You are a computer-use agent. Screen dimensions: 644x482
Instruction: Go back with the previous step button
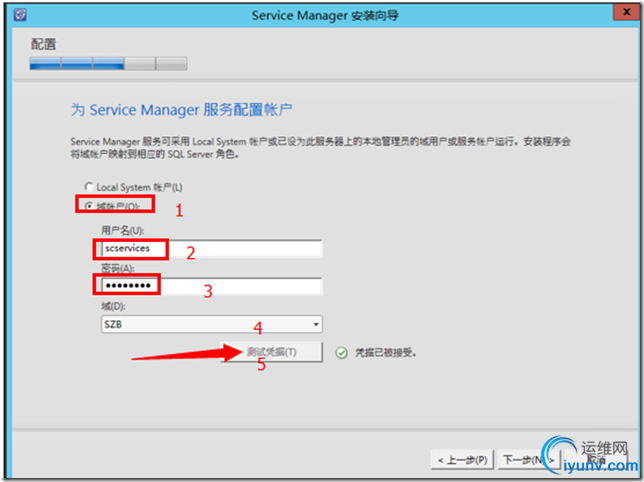(x=462, y=460)
